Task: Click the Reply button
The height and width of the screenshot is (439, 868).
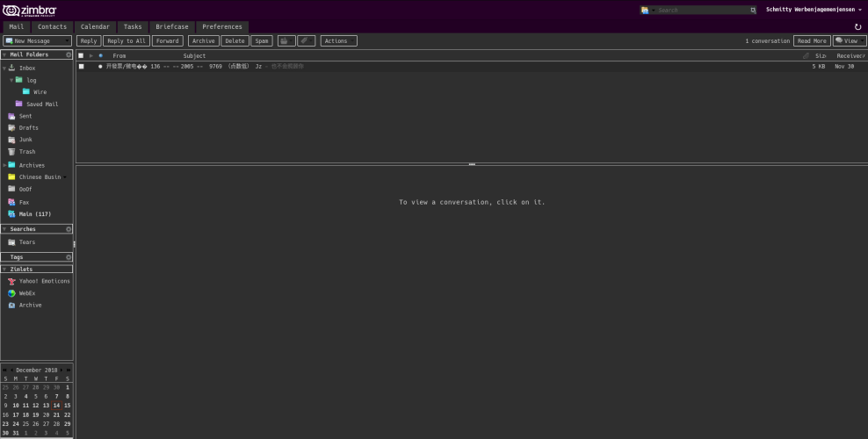Action: [x=89, y=41]
